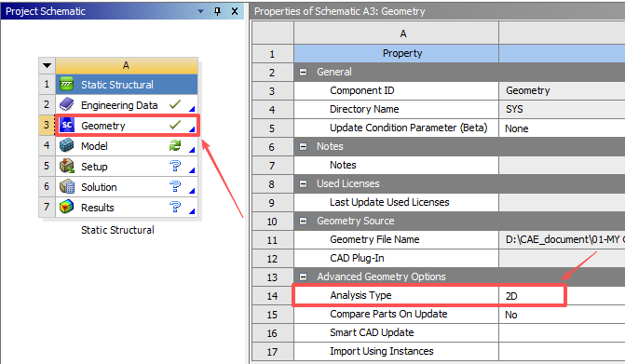The width and height of the screenshot is (625, 364).
Task: Close the Project Schematic panel
Action: pyautogui.click(x=235, y=11)
